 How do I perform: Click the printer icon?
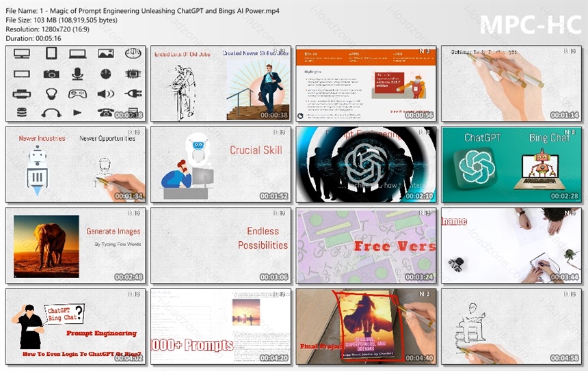pos(22,94)
